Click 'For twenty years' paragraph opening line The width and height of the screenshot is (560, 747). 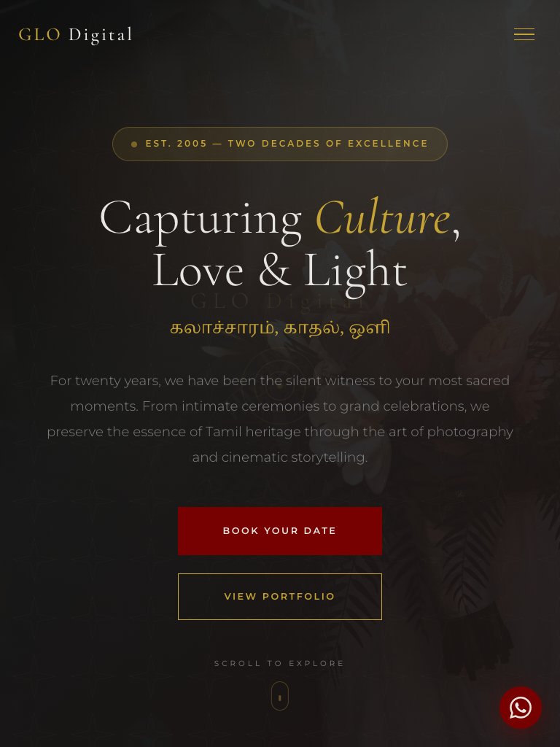279,381
